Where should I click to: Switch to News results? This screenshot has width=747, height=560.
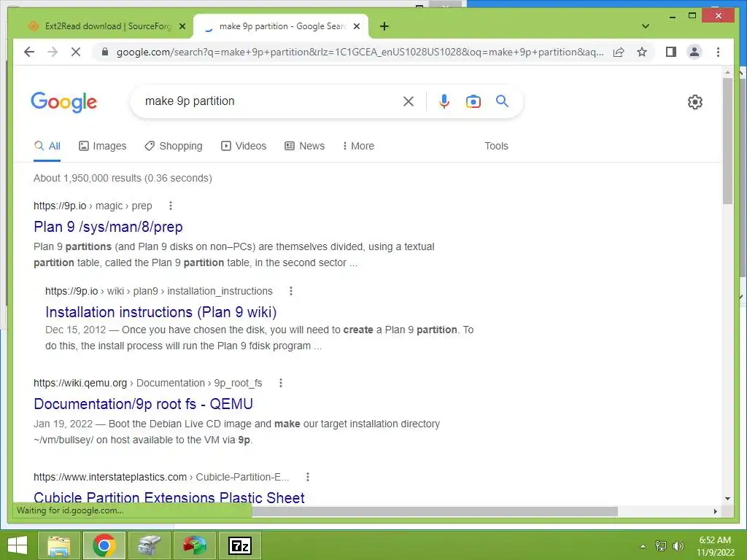[x=304, y=146]
